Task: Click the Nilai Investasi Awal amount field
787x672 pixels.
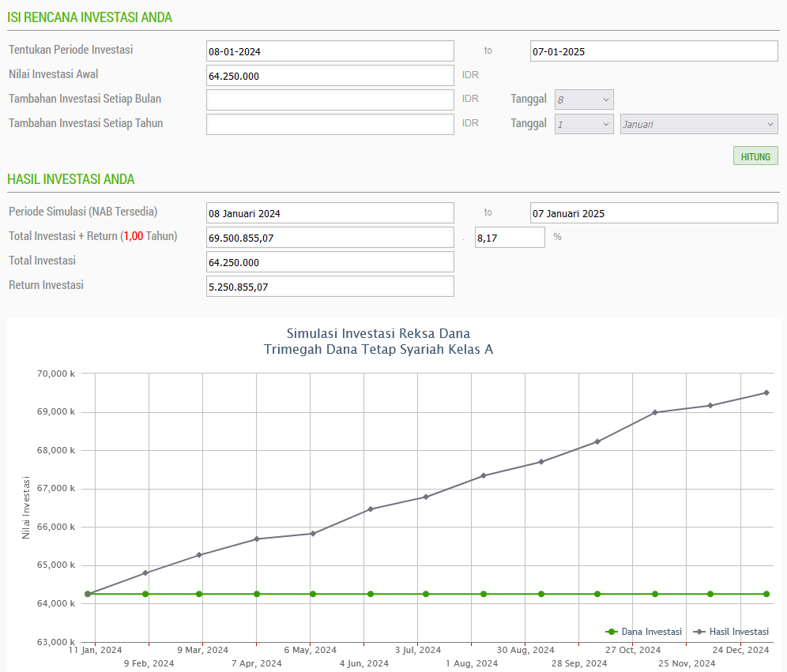Action: [330, 76]
